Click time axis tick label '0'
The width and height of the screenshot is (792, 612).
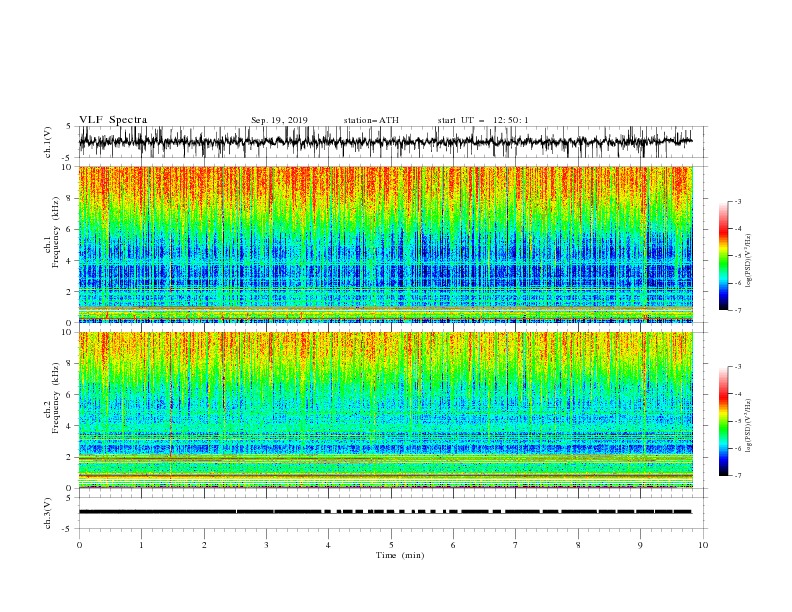point(79,545)
